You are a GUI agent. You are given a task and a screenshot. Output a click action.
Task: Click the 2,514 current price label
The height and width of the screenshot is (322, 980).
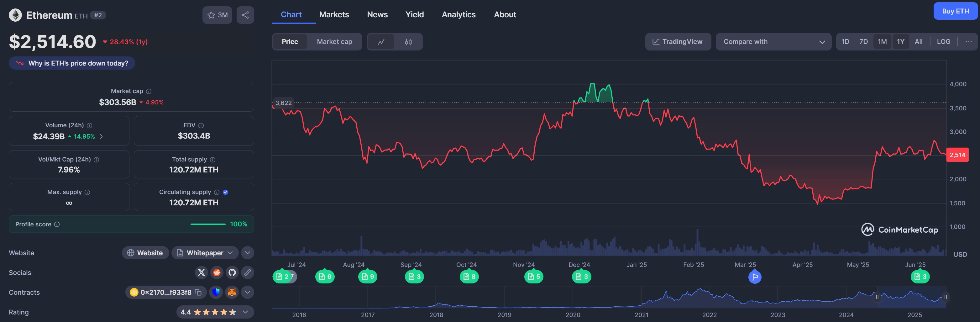tap(957, 155)
